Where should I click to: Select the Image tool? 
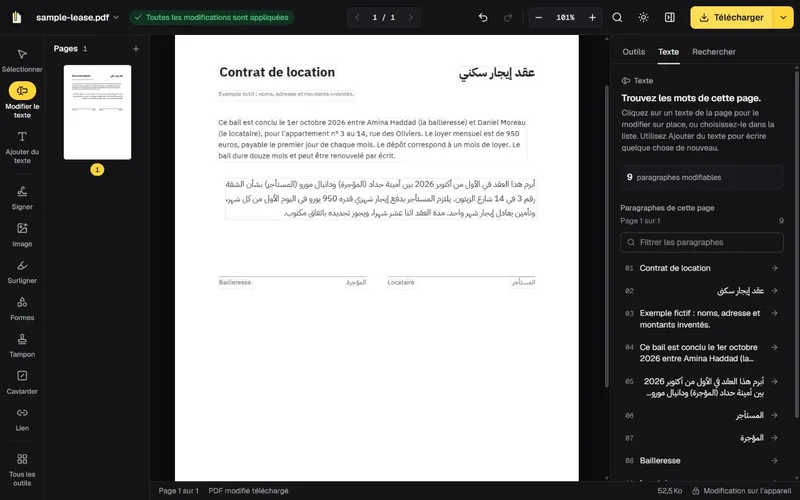coord(22,235)
